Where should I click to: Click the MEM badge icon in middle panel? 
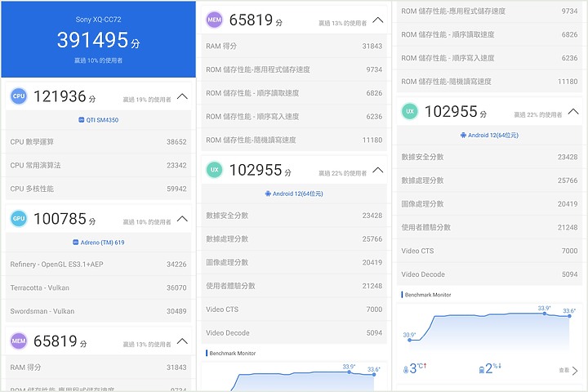coord(215,20)
